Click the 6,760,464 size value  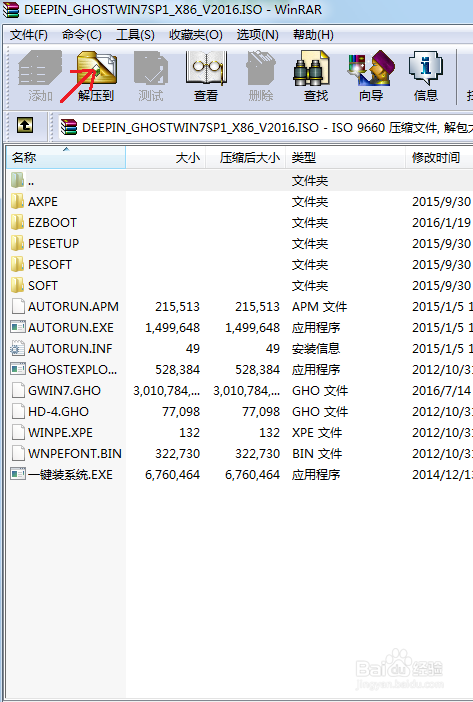point(172,475)
